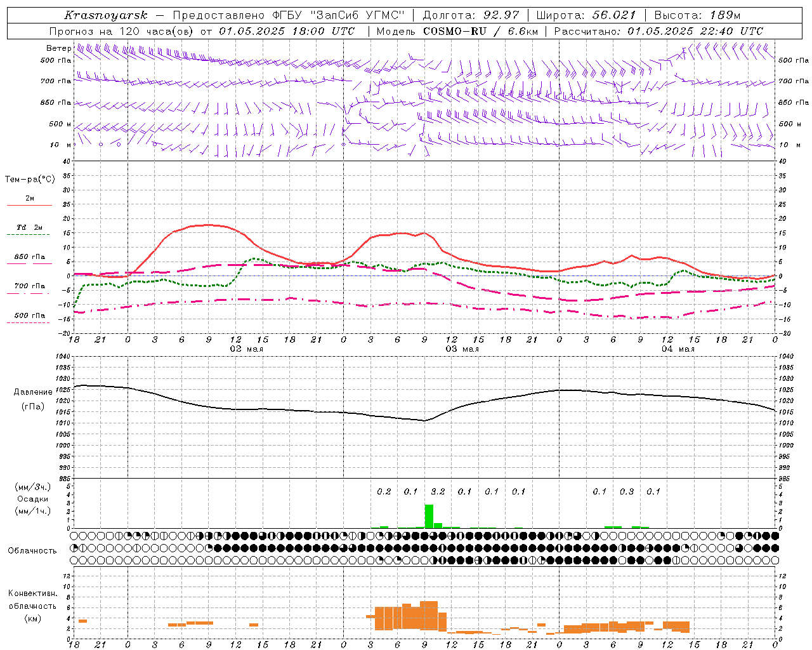Click the Облачность cloud cover label
Screen dimensions: 812x650
(32, 550)
